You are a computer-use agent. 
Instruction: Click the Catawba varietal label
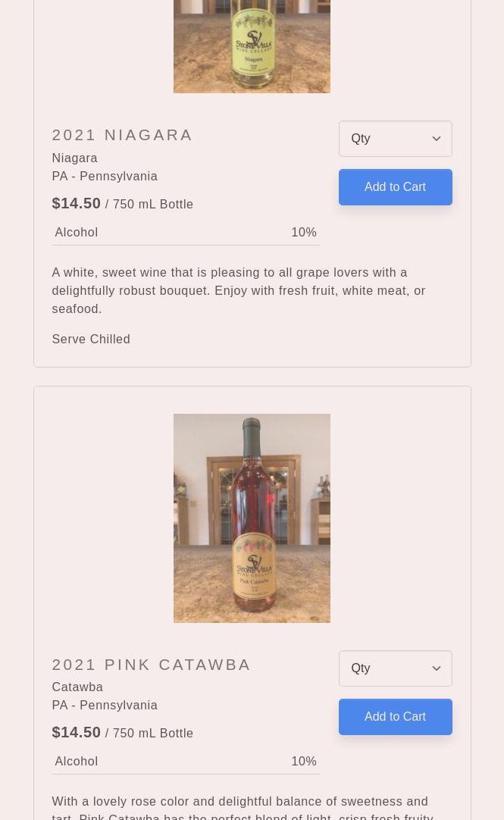click(77, 687)
